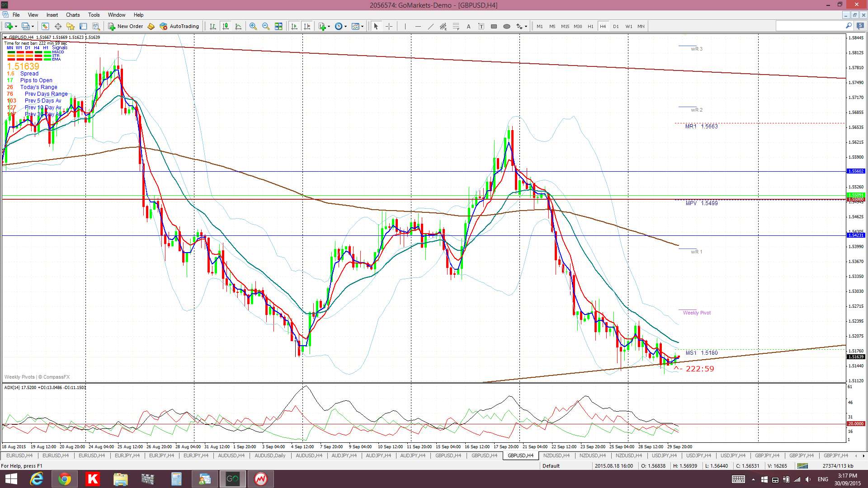Open MetaEditor with the yellow book icon
Viewport: 868px width, 488px height.
pyautogui.click(x=151, y=26)
